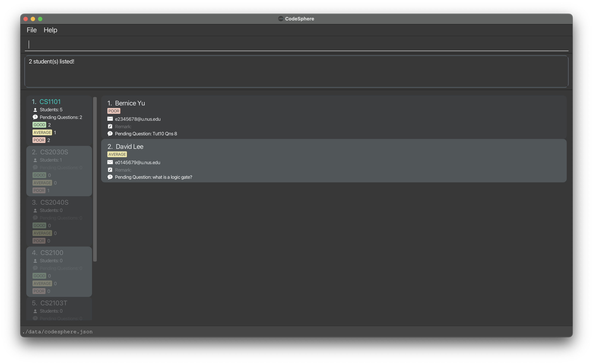593x364 pixels.
Task: Select the Bernice Yu student name
Action: [130, 103]
